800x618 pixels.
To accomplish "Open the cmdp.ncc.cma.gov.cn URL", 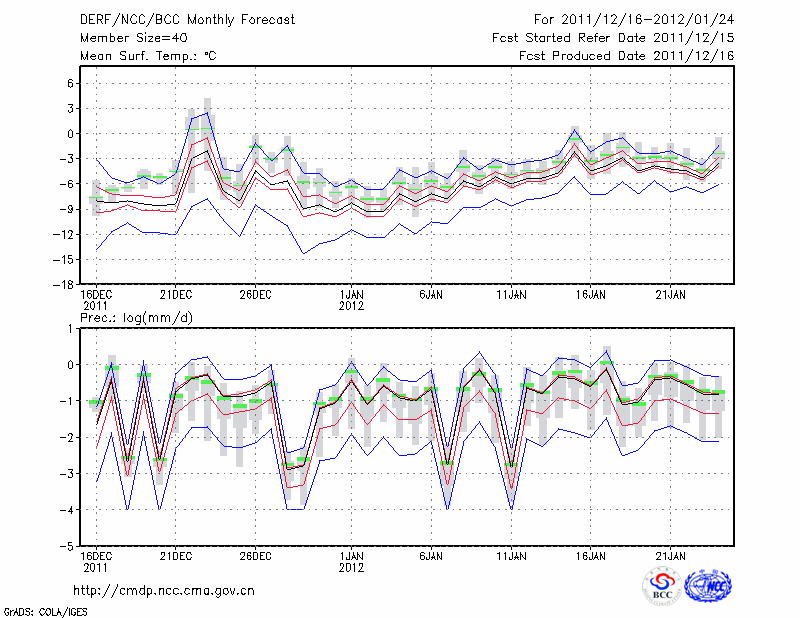I will 164,590.
